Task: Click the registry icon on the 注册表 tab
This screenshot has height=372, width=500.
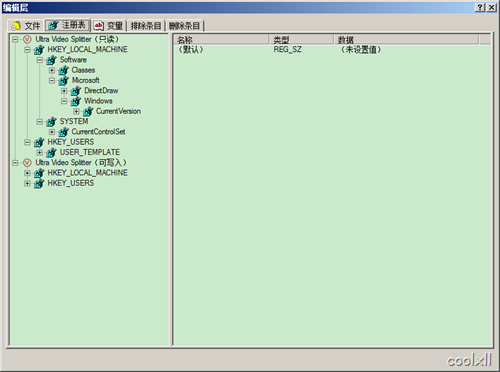Action: coord(53,25)
